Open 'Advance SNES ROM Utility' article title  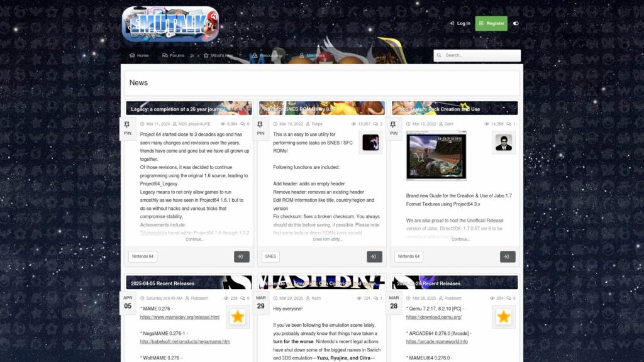(x=300, y=109)
